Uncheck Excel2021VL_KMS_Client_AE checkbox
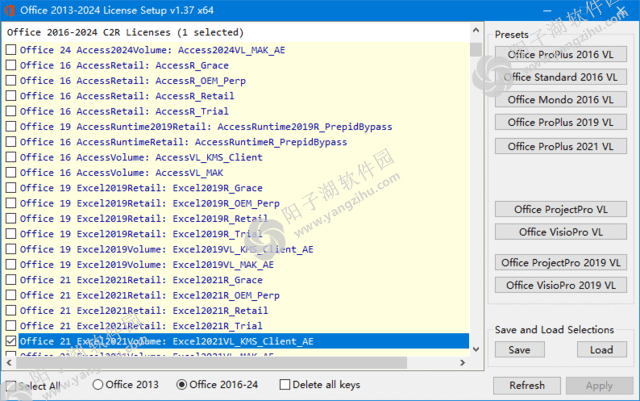Viewport: 640px width, 401px height. point(11,341)
